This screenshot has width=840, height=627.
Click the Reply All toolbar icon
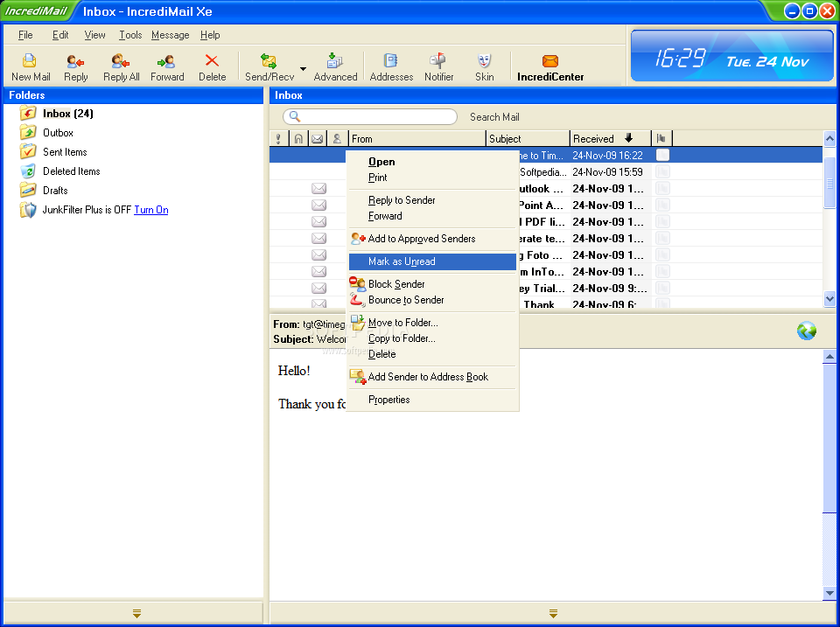(121, 61)
